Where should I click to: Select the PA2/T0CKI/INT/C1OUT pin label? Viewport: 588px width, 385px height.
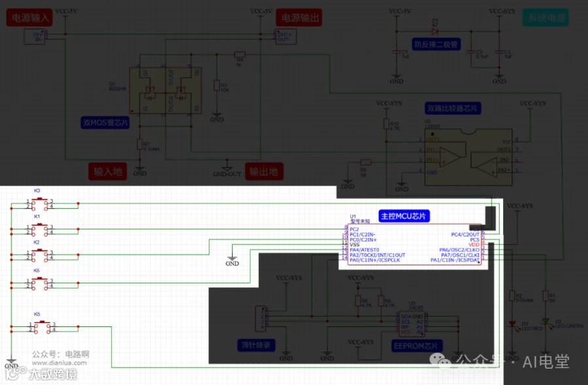pos(378,255)
